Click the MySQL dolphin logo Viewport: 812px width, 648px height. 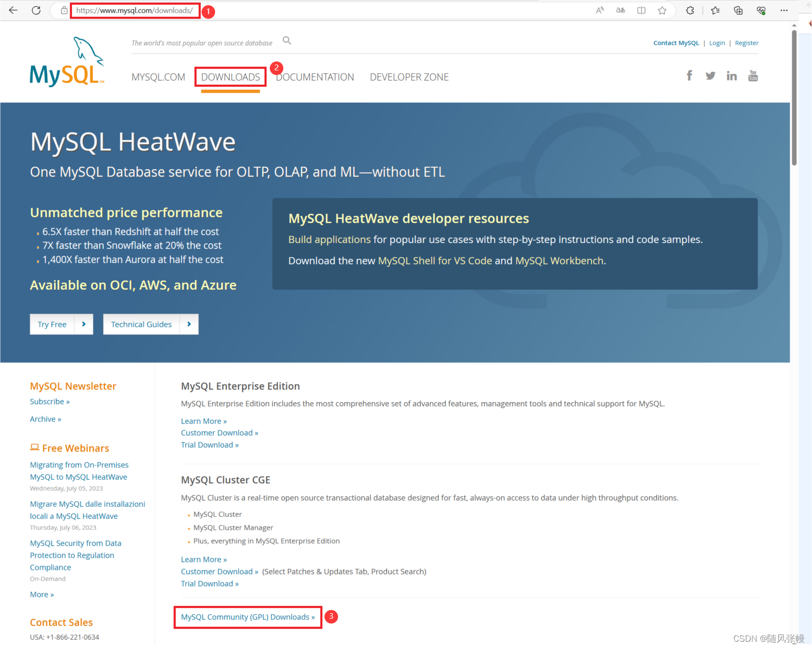[67, 61]
